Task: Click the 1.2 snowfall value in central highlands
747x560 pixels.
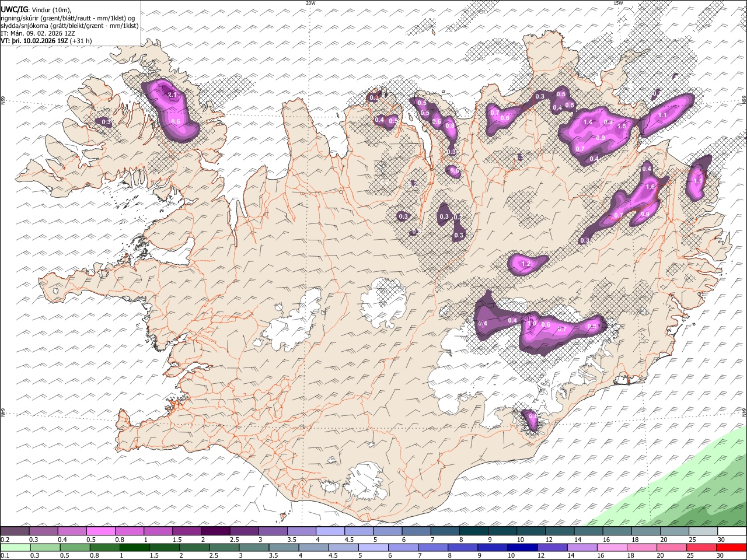Action: click(525, 264)
